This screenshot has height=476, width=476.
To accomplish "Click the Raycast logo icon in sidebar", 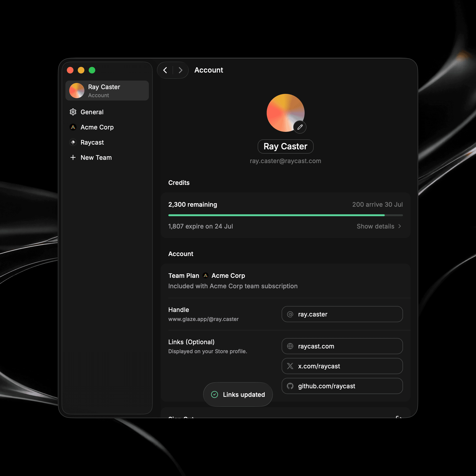I will [x=73, y=142].
